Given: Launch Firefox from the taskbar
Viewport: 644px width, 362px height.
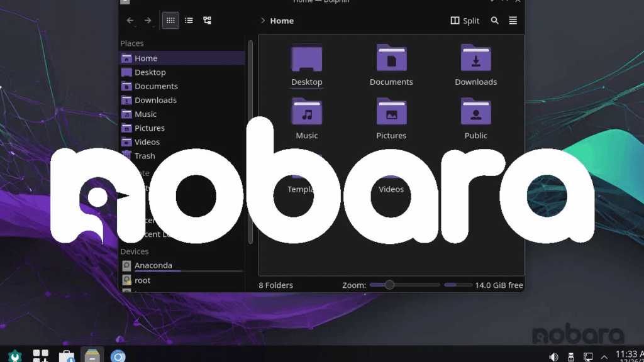Looking at the screenshot, I should (x=118, y=356).
